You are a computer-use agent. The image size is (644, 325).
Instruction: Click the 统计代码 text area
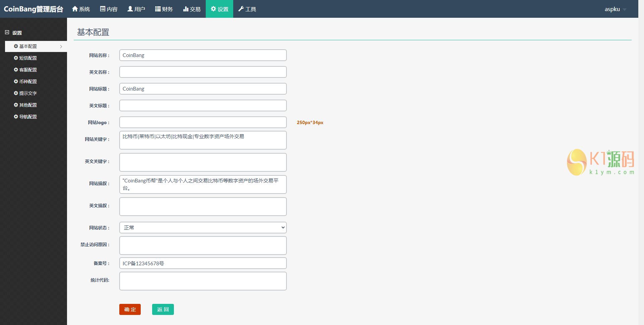point(203,281)
